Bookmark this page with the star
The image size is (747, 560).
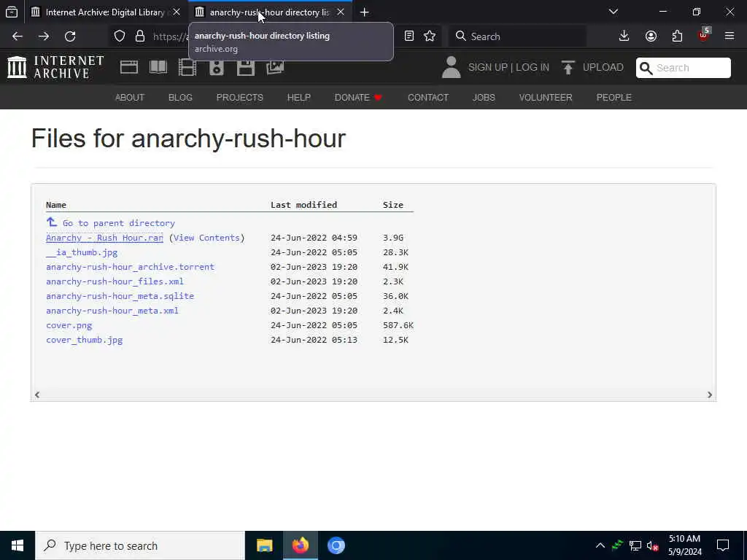tap(430, 36)
